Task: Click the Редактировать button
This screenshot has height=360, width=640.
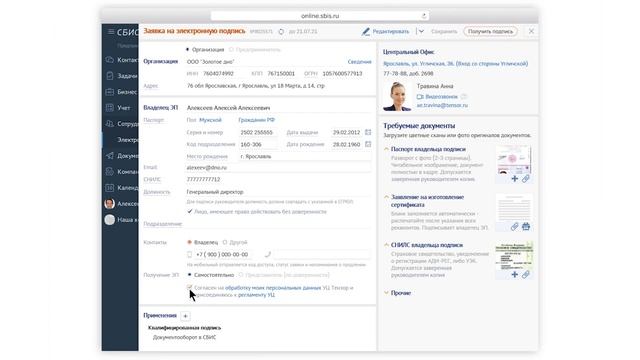Action: click(x=391, y=31)
